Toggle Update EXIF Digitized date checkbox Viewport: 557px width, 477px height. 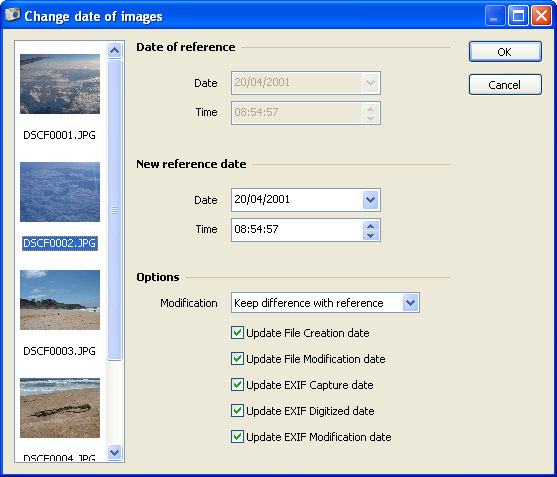click(x=237, y=411)
